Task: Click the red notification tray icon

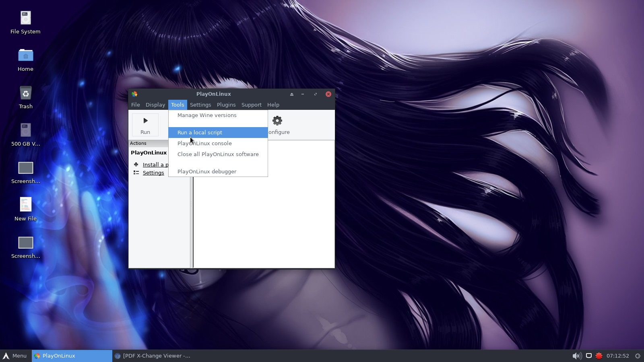Action: coord(599,356)
